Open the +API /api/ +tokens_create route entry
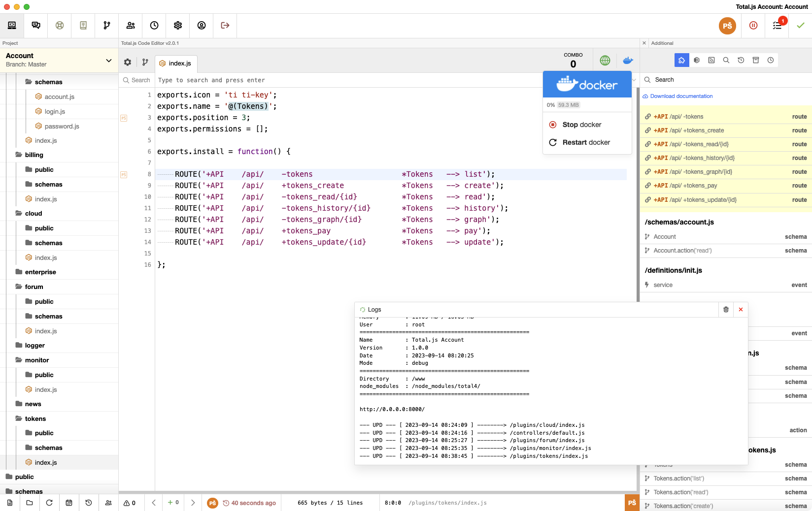 [726, 130]
